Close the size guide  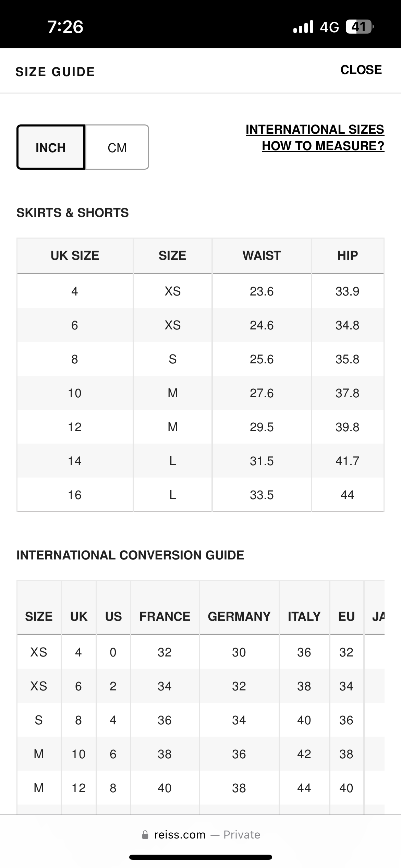coord(361,70)
